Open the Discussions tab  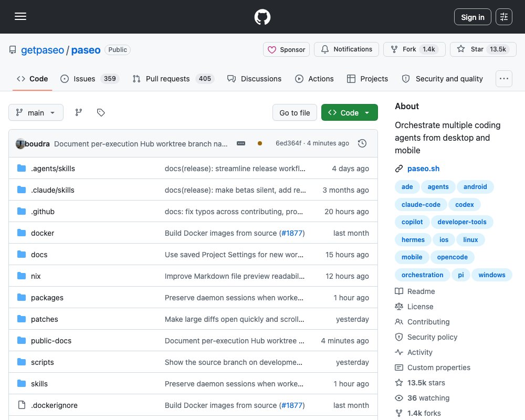click(255, 79)
